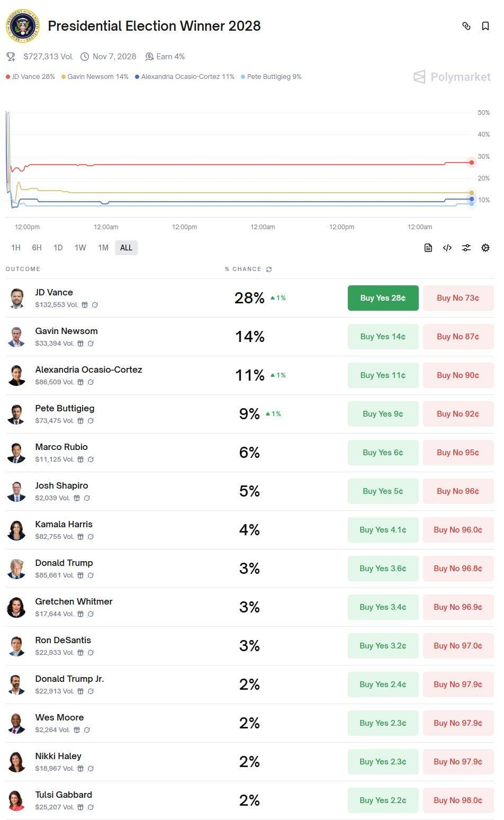Copy the market link via chain icon
This screenshot has height=820, width=504.
[466, 26]
